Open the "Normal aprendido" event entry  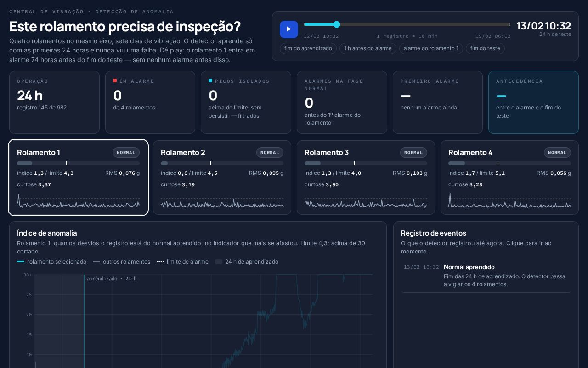486,276
